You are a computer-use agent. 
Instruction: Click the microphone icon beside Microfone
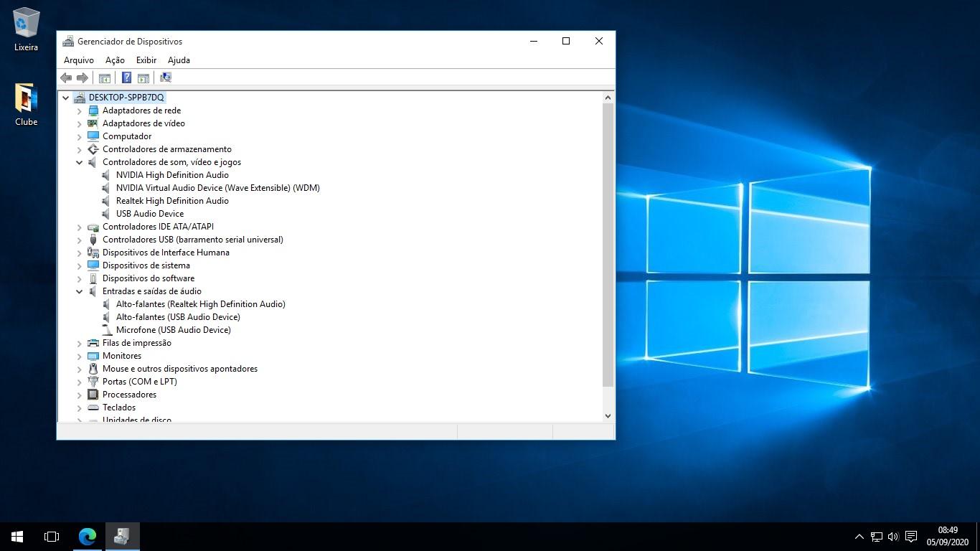point(107,330)
